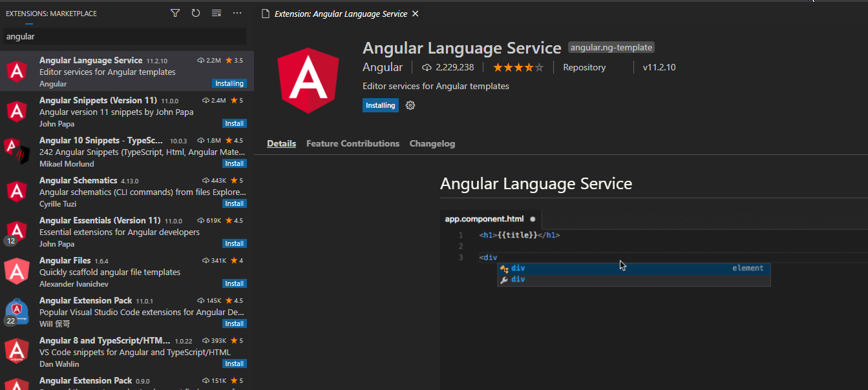Install the Angular Schematics extension
This screenshot has height=390, width=868.
point(234,203)
